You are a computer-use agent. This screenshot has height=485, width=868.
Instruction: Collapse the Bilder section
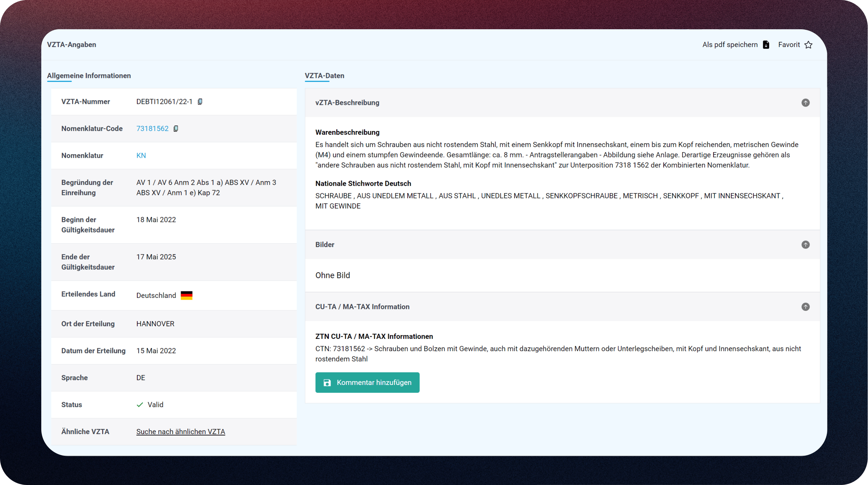pyautogui.click(x=805, y=245)
